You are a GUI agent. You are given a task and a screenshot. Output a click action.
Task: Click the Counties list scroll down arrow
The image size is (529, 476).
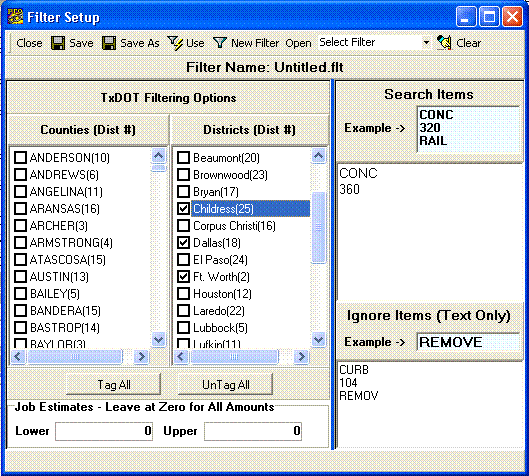(159, 339)
